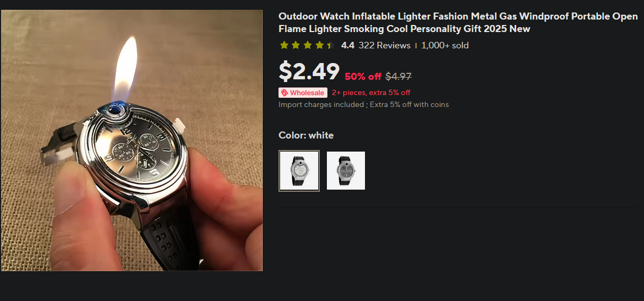Image resolution: width=644 pixels, height=301 pixels.
Task: Click the 50% off discount label
Action: 363,76
